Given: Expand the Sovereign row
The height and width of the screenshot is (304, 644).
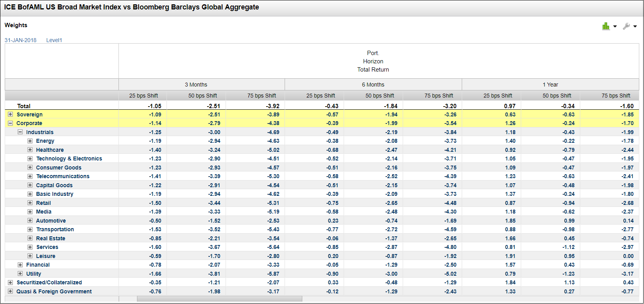Looking at the screenshot, I should point(11,114).
